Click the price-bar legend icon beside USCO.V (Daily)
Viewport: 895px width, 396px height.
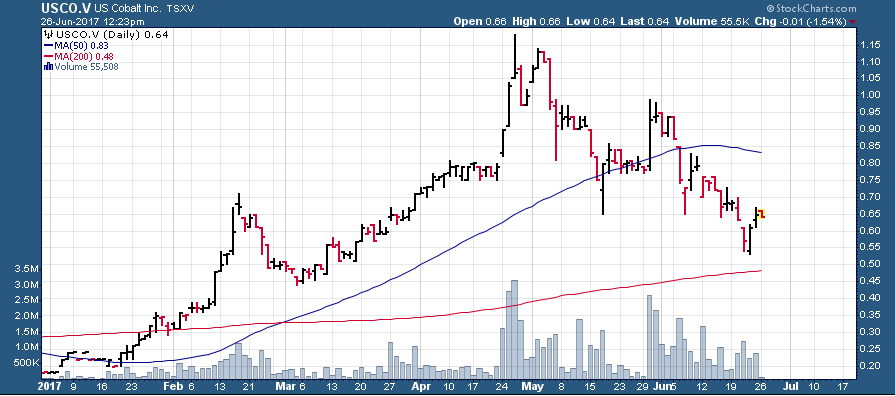coord(49,34)
